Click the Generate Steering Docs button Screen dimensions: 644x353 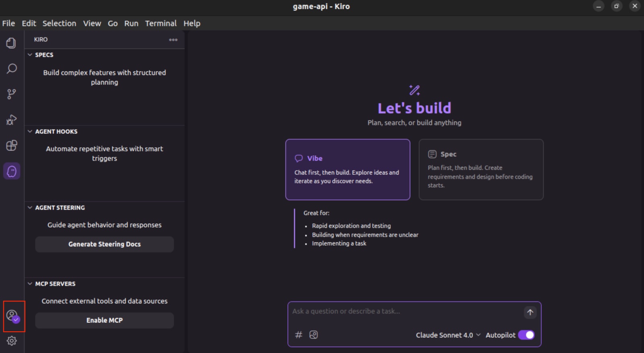click(x=105, y=244)
